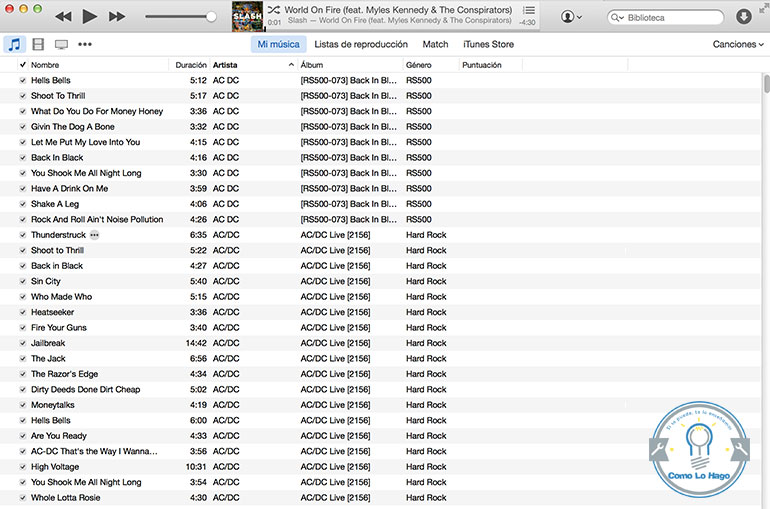Click the now playing title World On Fire
This screenshot has height=509, width=770.
tap(398, 10)
